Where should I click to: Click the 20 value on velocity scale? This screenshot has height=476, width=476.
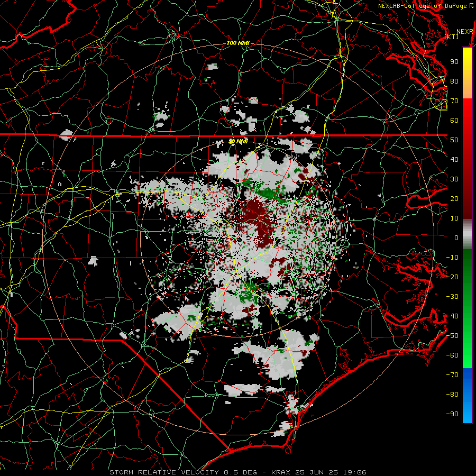point(454,199)
